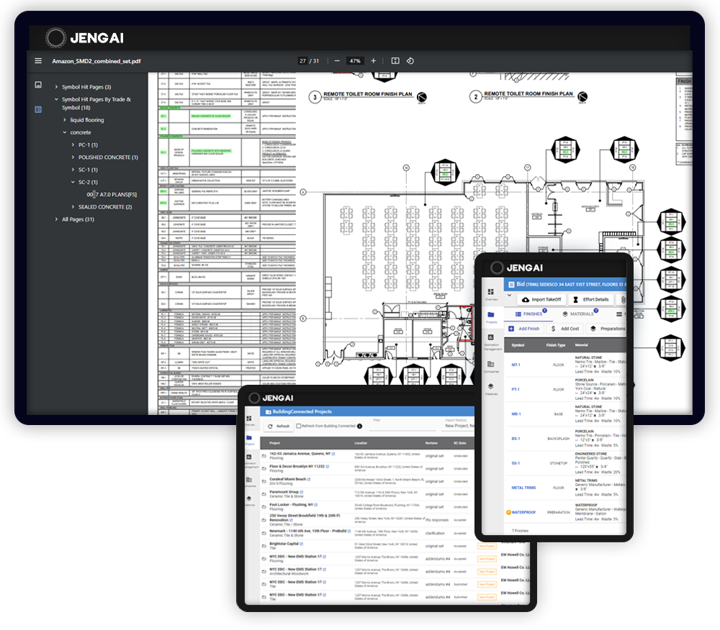This screenshot has width=720, height=630.
Task: Show thumbnails panel in PDF sidebar
Action: coord(39,84)
